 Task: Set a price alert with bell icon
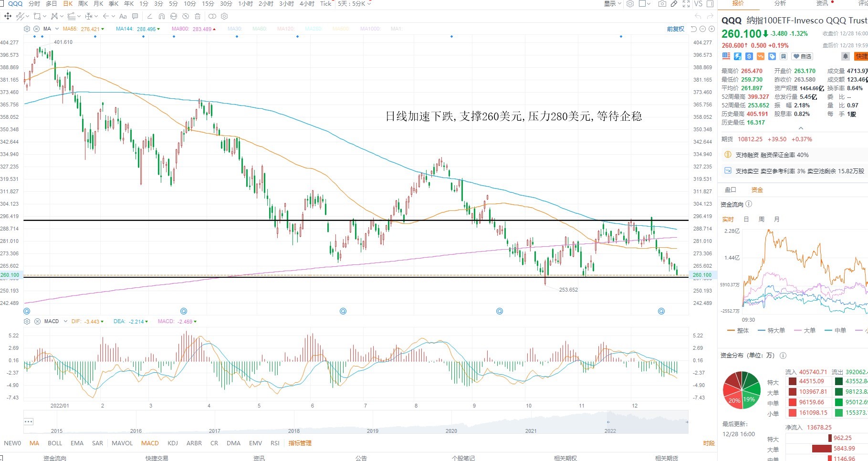point(846,56)
